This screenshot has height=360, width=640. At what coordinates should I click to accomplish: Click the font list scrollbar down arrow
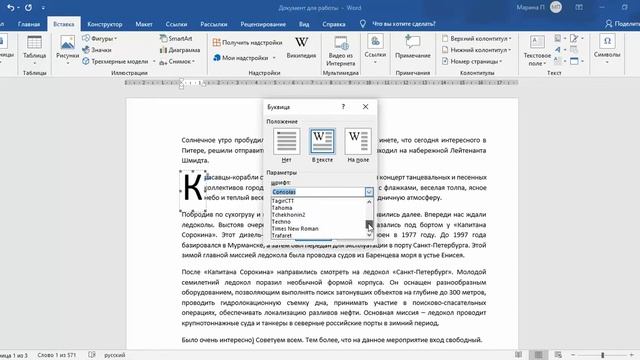(x=369, y=236)
